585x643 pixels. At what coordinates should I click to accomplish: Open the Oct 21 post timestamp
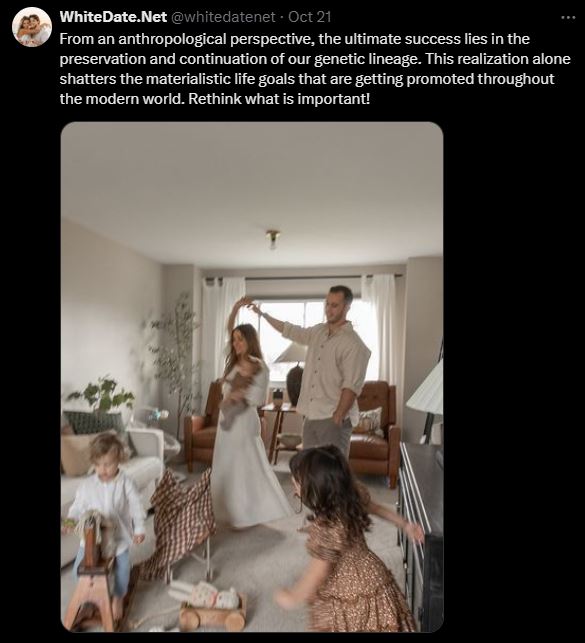(x=310, y=17)
